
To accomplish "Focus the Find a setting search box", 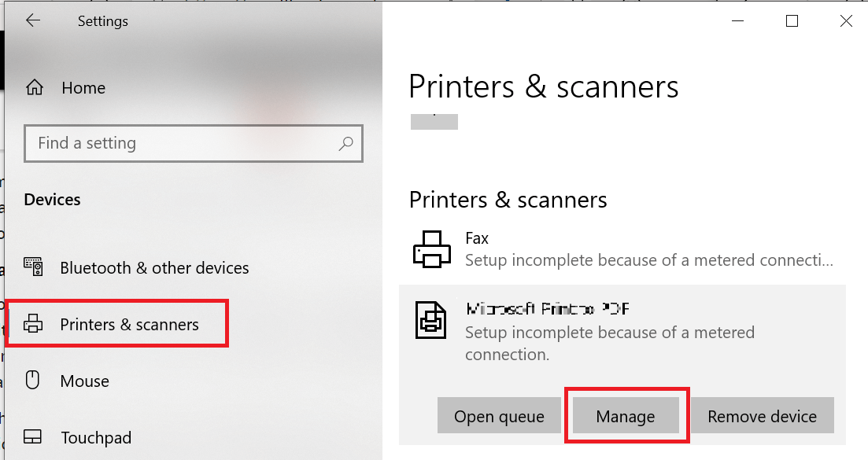I will (x=181, y=143).
